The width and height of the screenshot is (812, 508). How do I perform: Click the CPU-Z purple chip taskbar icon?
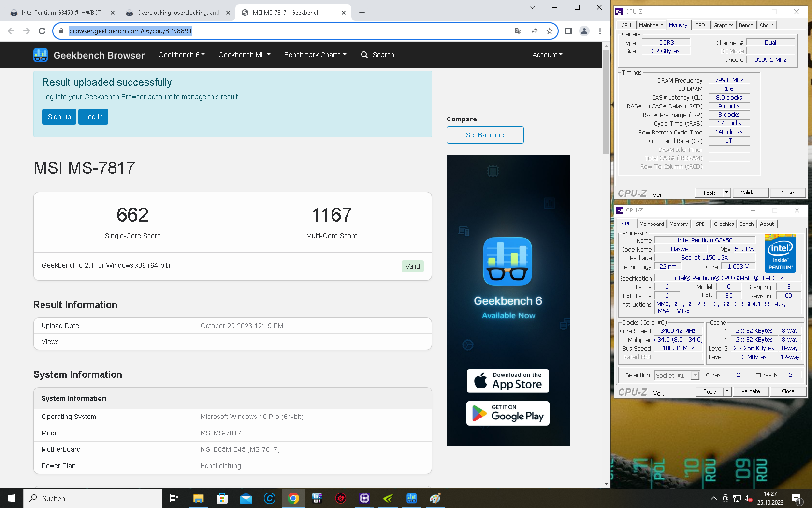tap(364, 498)
